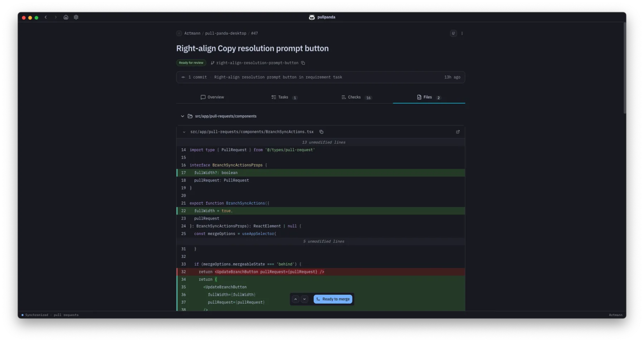Click the commit icon beside 1 commit

[183, 77]
